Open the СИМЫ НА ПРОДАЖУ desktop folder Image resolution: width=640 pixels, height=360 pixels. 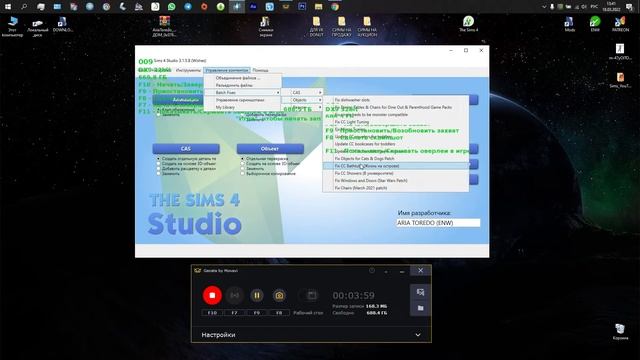tap(342, 26)
